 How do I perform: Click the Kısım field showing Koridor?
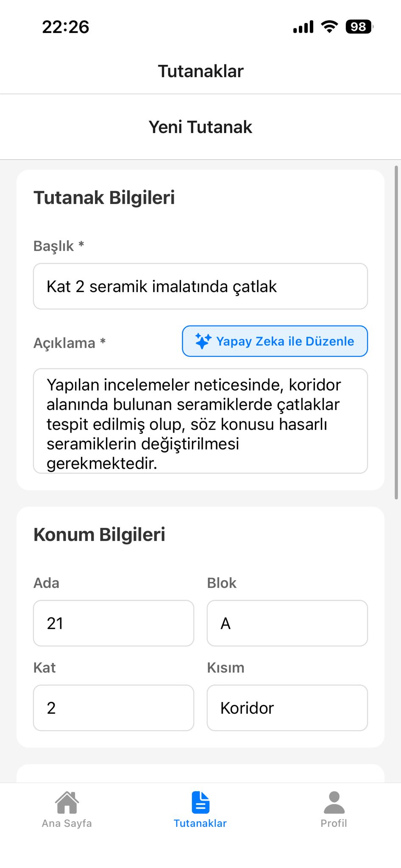(287, 708)
